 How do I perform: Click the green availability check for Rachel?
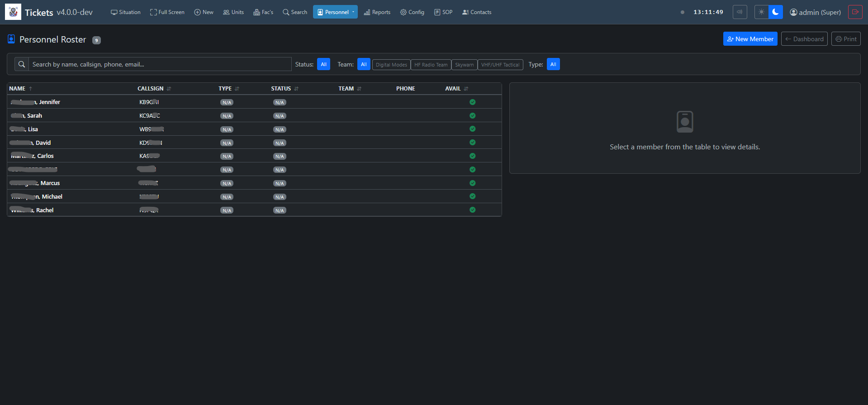click(x=472, y=210)
